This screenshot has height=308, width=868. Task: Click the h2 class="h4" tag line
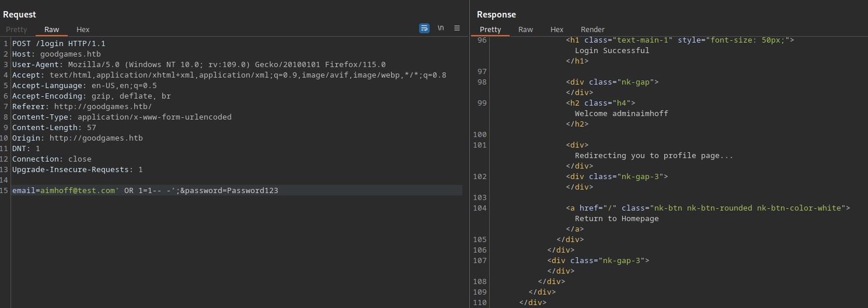[600, 103]
